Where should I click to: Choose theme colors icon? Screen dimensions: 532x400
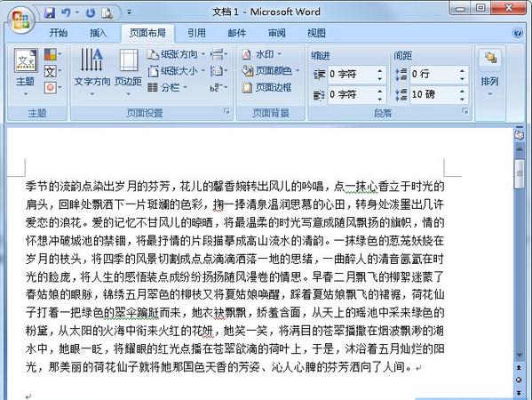point(53,54)
